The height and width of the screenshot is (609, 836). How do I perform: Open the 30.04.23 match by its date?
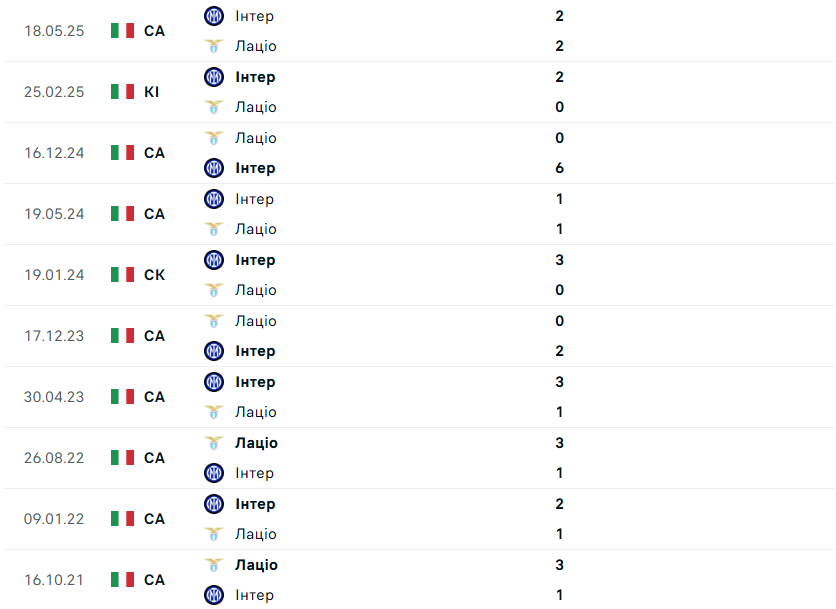(54, 397)
